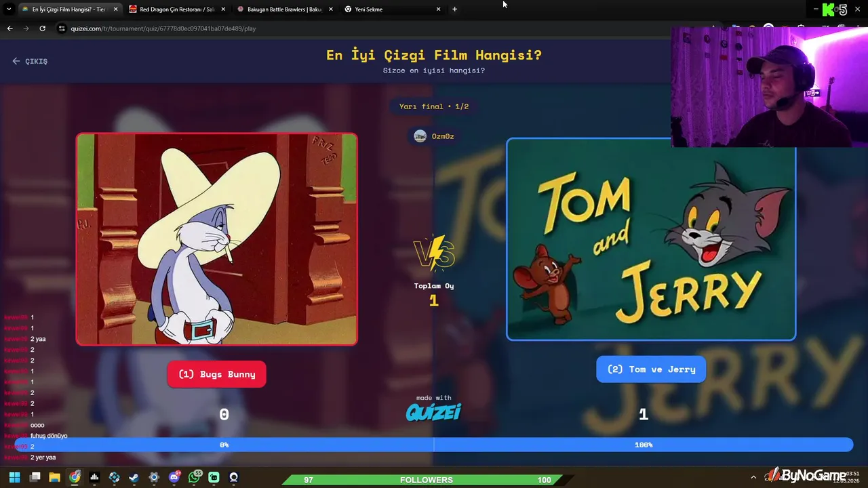This screenshot has height=488, width=868.
Task: Close the Bakugan Battle Brawlers tab
Action: (330, 9)
